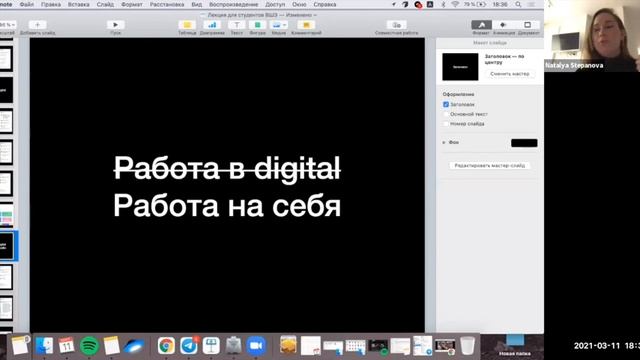Open the Trash in the Dock
Image resolution: width=640 pixels, height=360 pixels.
tap(467, 346)
